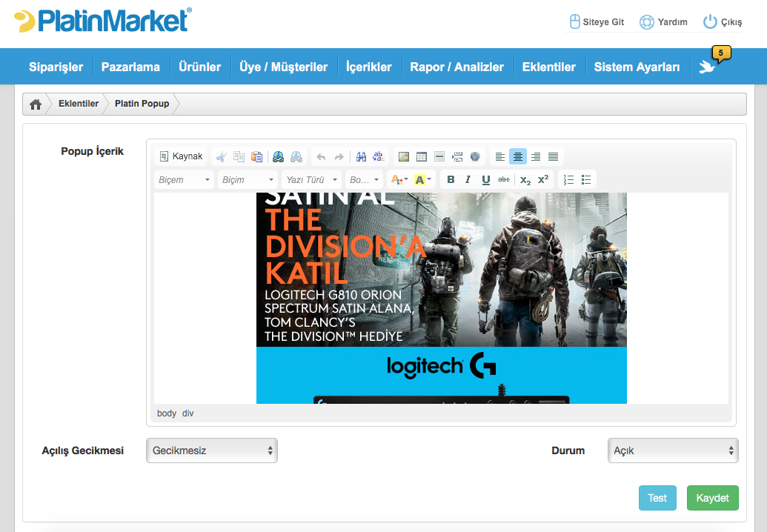767x532 pixels.
Task: Toggle center alignment
Action: (x=517, y=156)
